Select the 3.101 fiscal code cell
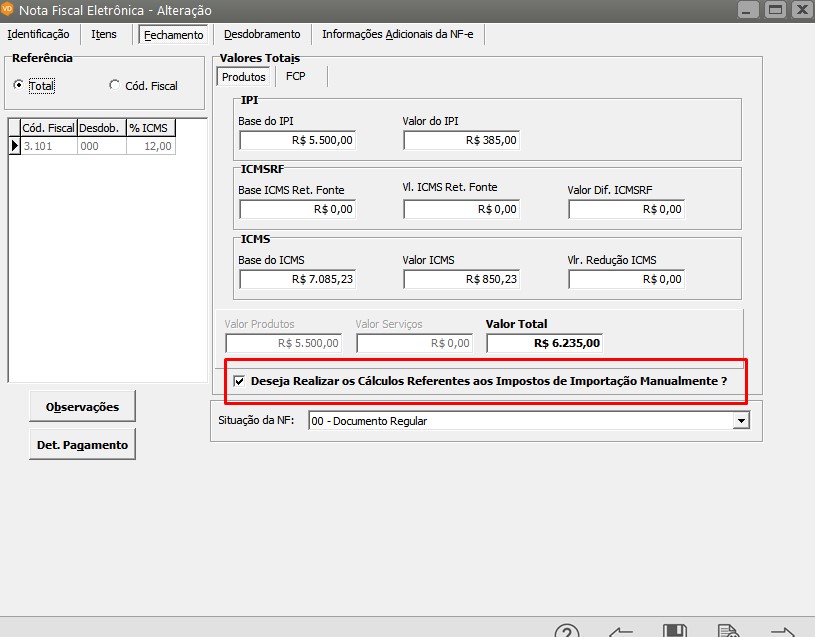Viewport: 815px width, 637px height. [48, 146]
